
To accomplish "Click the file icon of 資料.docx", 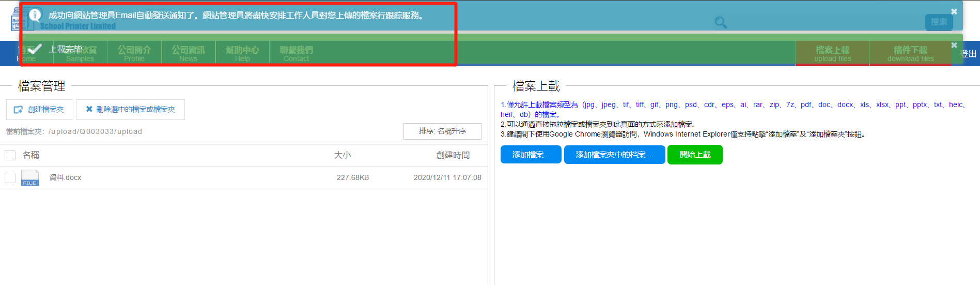I will (30, 177).
